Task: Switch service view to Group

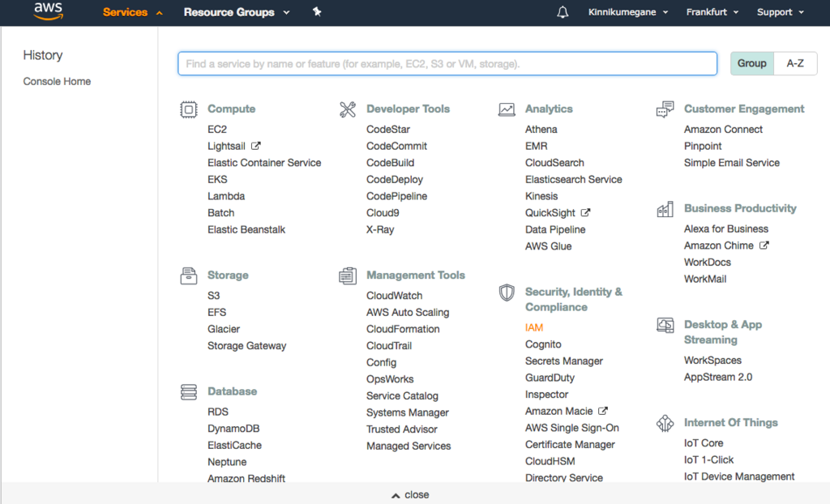Action: pyautogui.click(x=751, y=63)
